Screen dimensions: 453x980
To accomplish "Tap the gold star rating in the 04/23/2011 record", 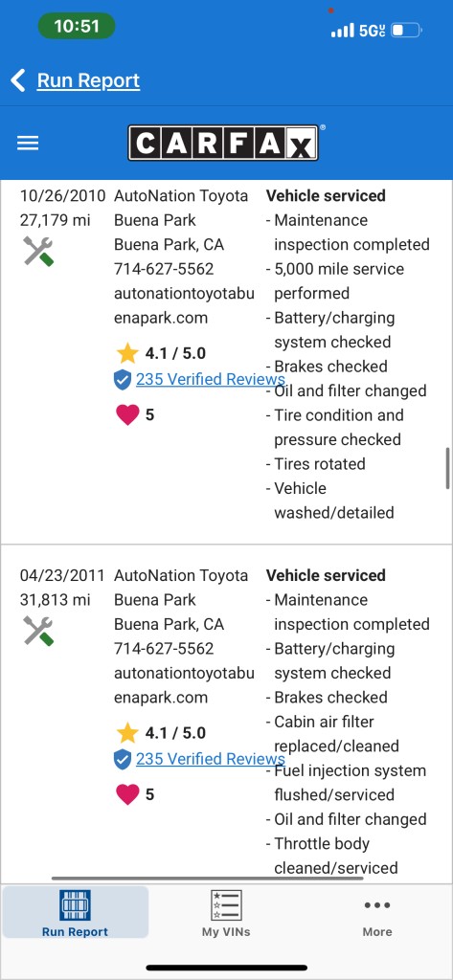I will pyautogui.click(x=127, y=732).
